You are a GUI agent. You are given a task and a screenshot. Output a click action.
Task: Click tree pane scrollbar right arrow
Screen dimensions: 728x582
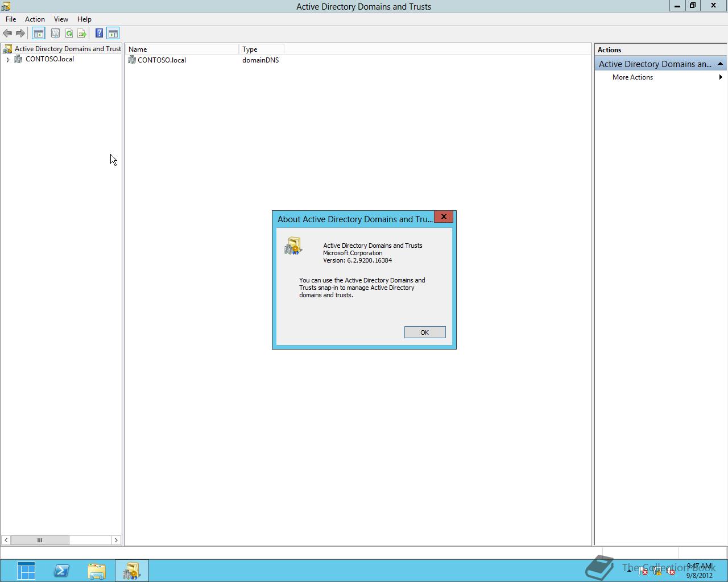coord(116,540)
